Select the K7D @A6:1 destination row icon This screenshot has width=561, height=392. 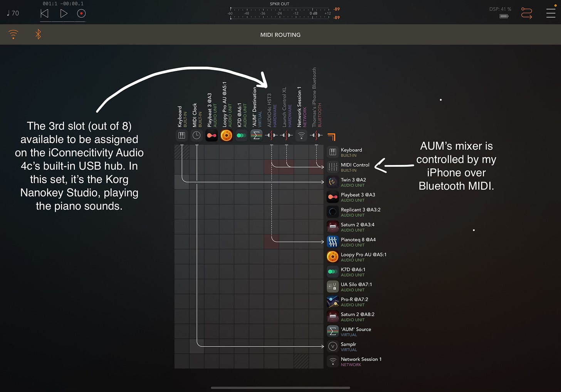[x=333, y=272]
